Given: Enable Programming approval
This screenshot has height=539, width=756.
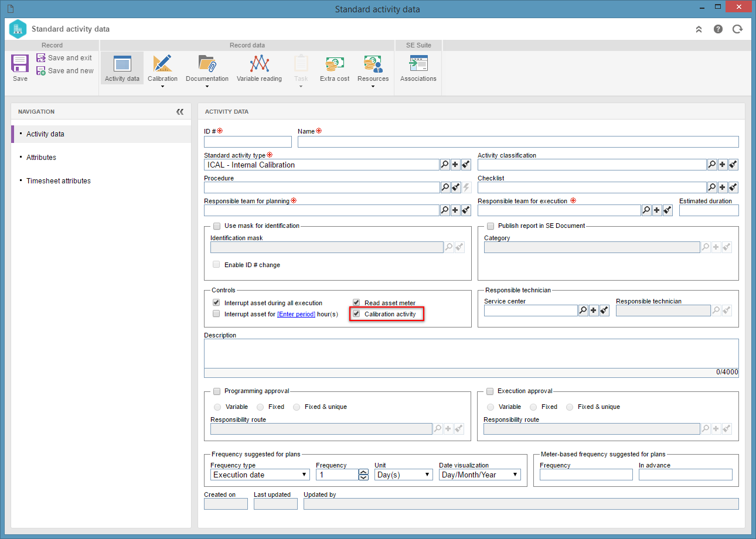Looking at the screenshot, I should [x=217, y=391].
